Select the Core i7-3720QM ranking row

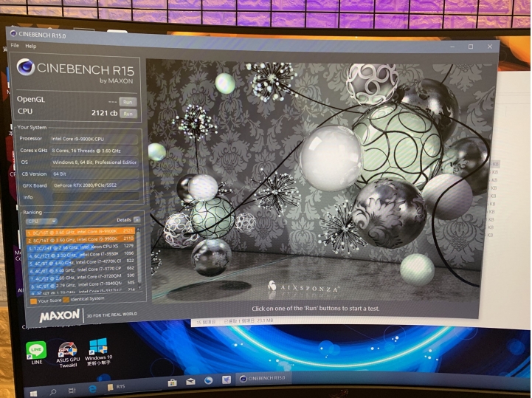pos(82,278)
